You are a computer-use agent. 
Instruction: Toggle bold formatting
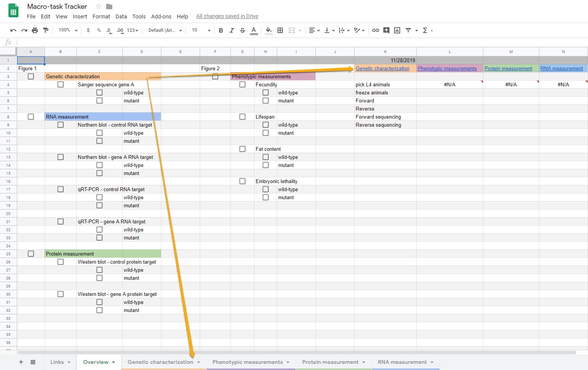coord(221,30)
